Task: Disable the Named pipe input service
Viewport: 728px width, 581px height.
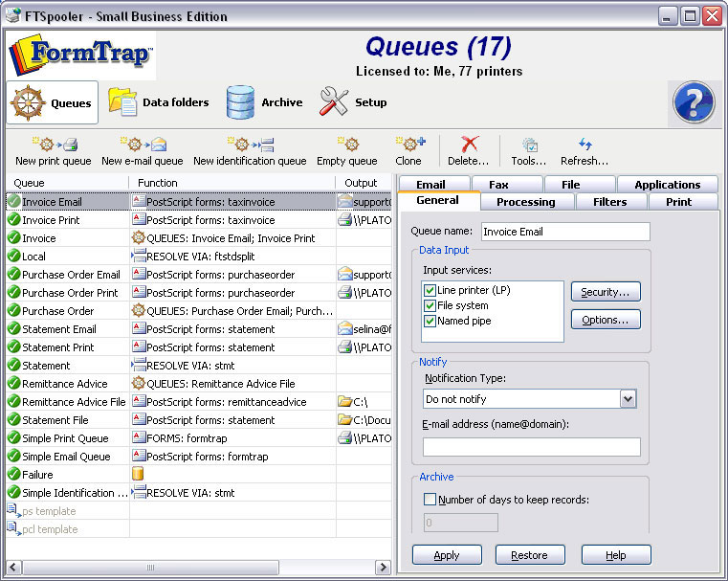Action: tap(430, 321)
